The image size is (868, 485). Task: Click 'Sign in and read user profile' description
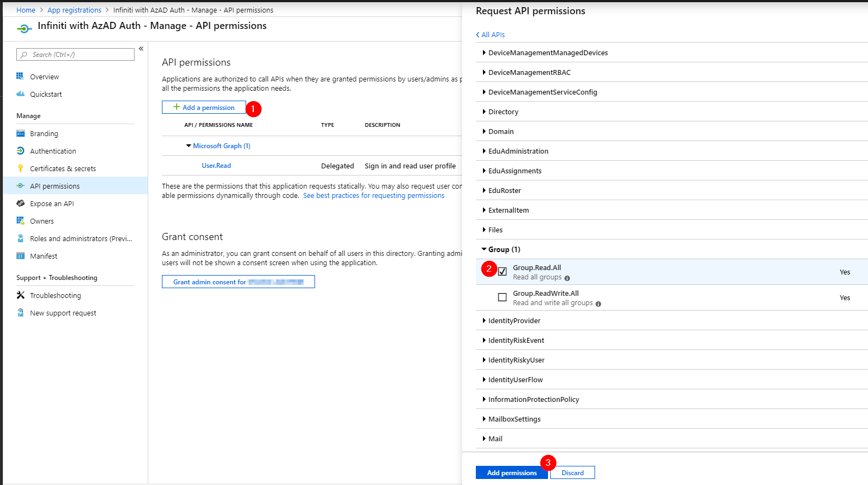410,166
